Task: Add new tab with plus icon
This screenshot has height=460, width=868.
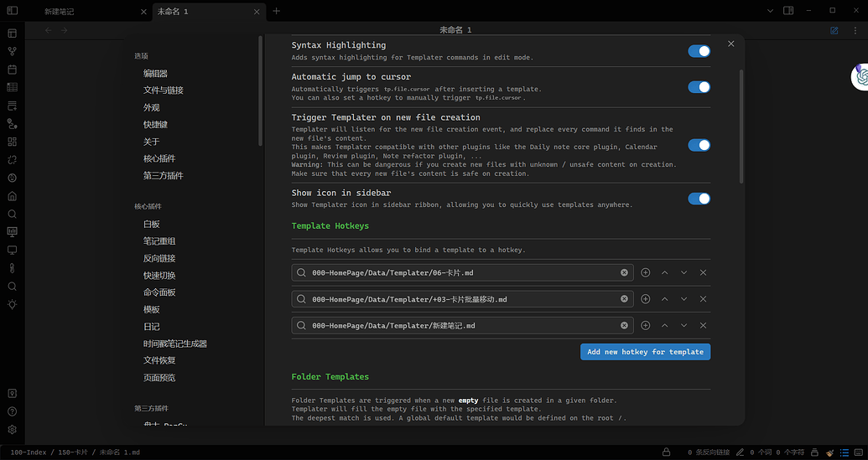Action: point(276,11)
